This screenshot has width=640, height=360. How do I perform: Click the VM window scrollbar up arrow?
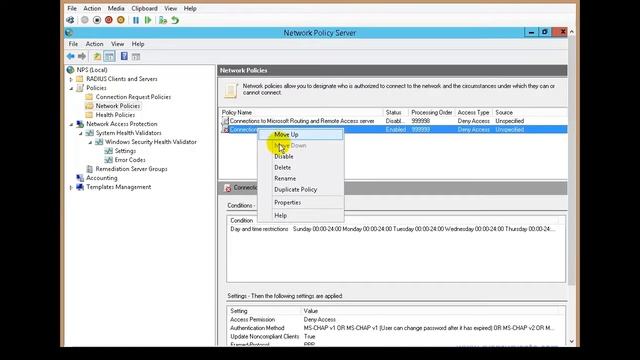coord(571,31)
